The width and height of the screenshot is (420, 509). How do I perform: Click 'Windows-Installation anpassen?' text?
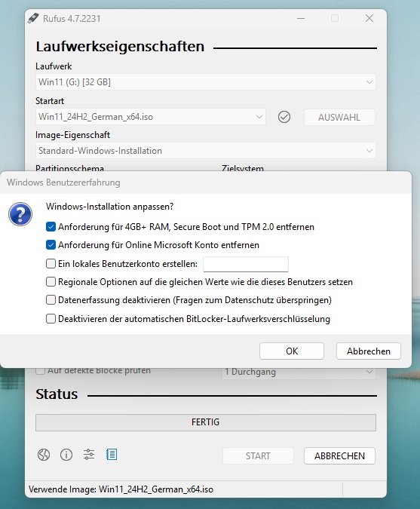coord(109,207)
